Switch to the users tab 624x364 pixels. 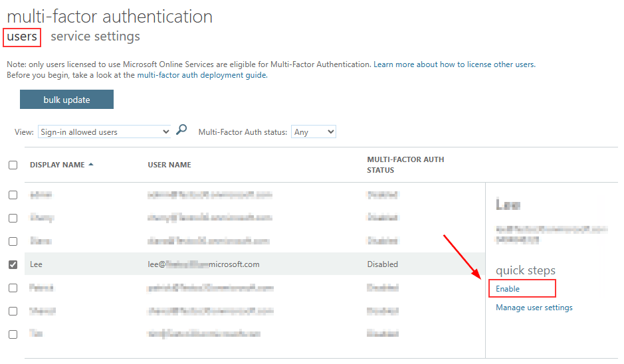22,37
